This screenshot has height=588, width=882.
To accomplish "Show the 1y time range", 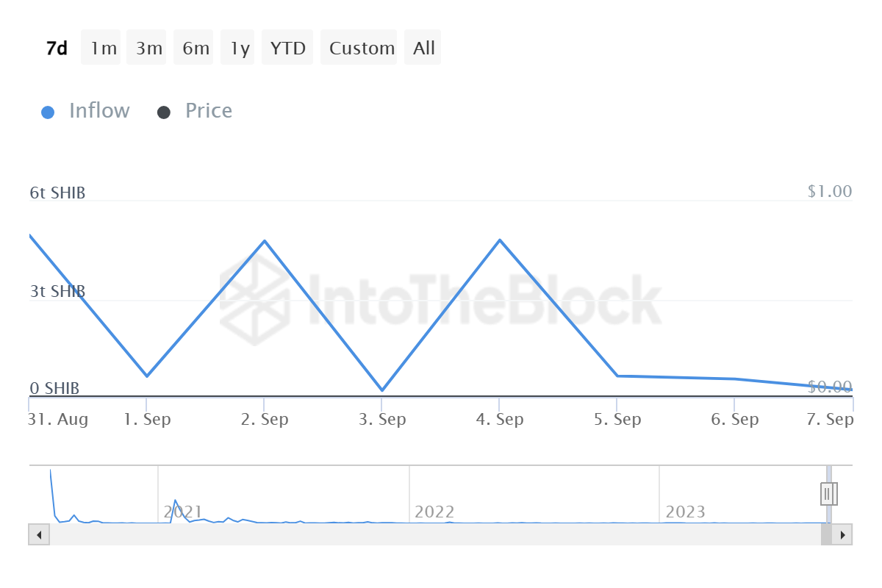I will pyautogui.click(x=240, y=48).
